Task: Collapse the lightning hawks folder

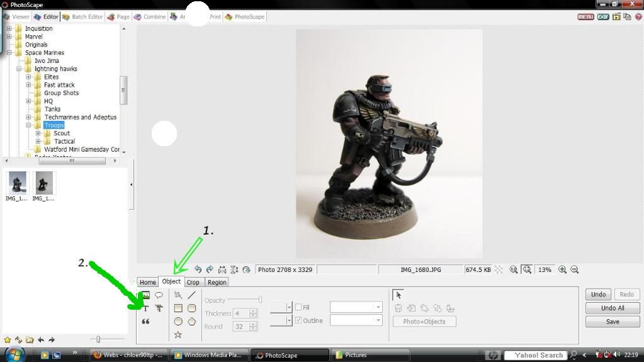Action: pos(19,69)
